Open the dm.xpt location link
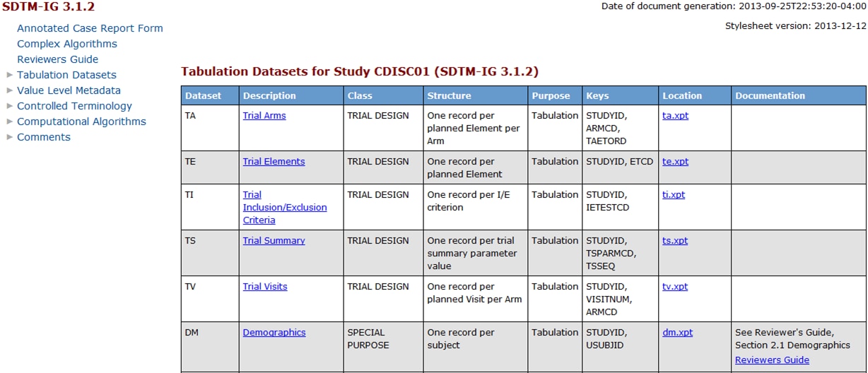Viewport: 868px width, 373px height. tap(677, 332)
